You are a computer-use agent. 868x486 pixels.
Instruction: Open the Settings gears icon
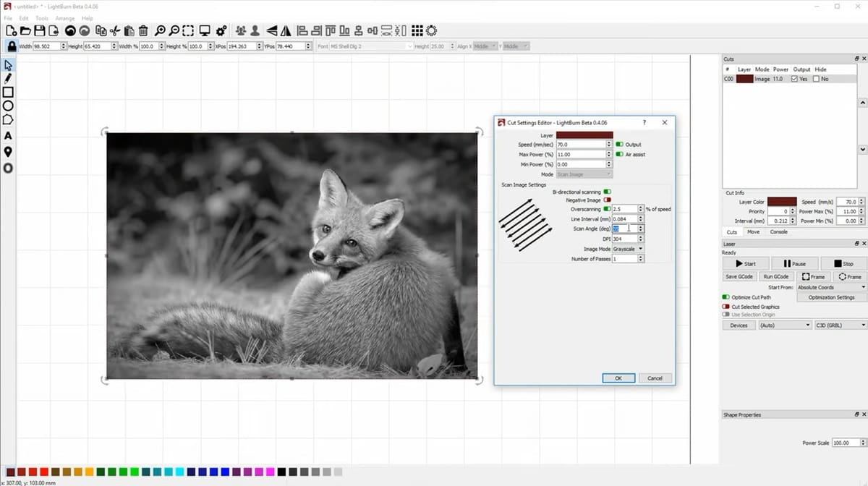(x=221, y=30)
